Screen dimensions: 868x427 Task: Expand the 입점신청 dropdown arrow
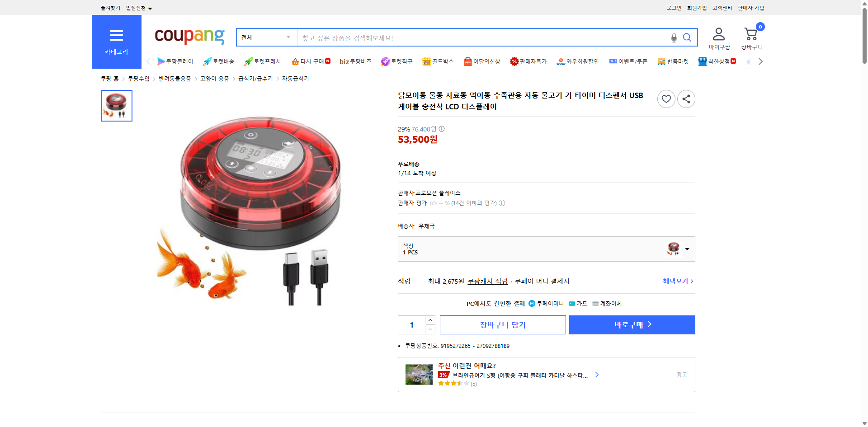(x=150, y=8)
